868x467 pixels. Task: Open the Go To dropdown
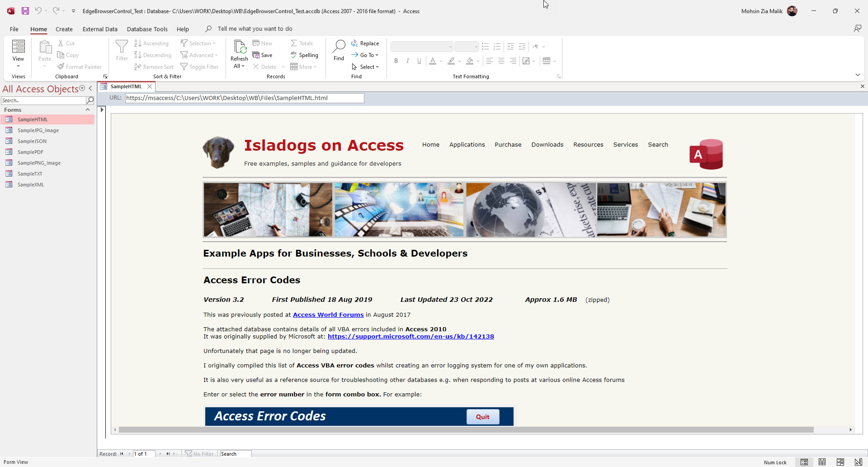click(365, 55)
